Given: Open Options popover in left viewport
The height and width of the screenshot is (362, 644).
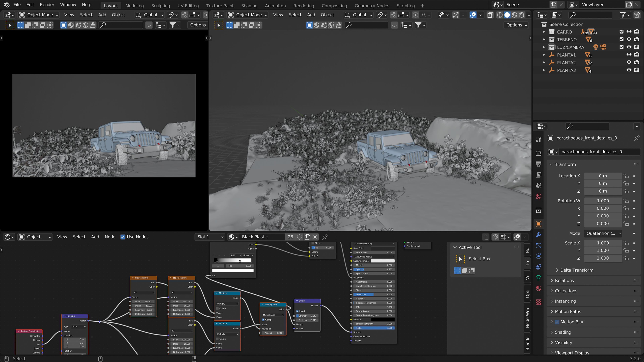Looking at the screenshot, I should coord(198,25).
